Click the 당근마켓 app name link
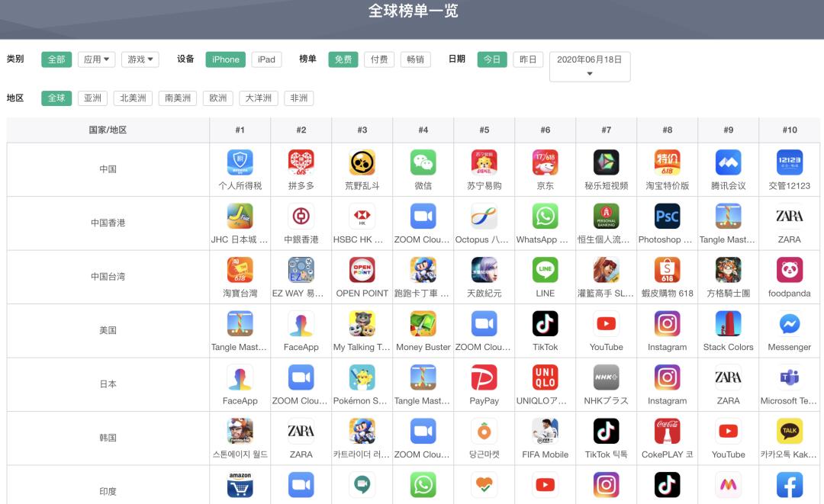This screenshot has width=824, height=504. coord(484,454)
